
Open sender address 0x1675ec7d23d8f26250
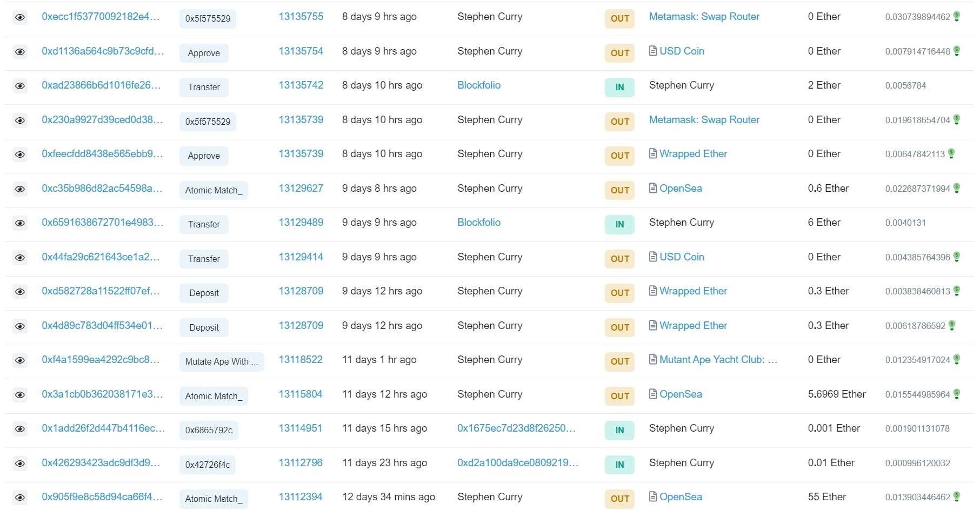(x=516, y=428)
